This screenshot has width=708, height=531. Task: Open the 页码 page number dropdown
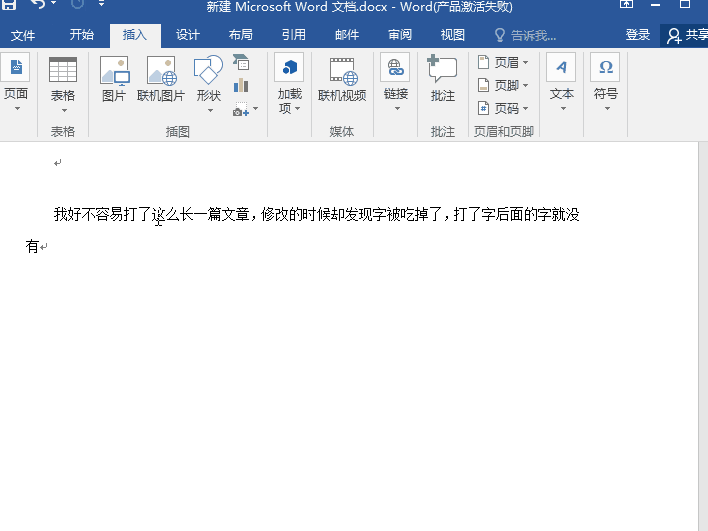point(503,108)
